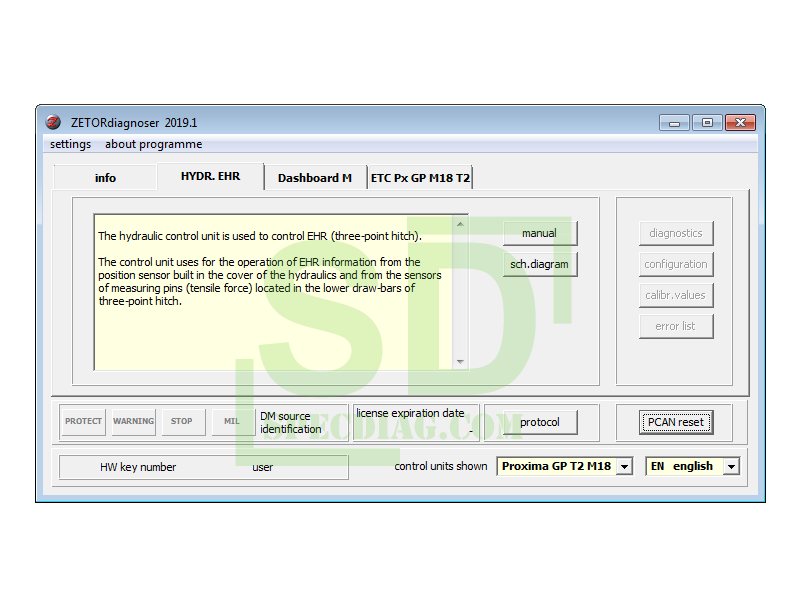Click the ZETORdiagnoser app icon in title bar

click(x=53, y=123)
